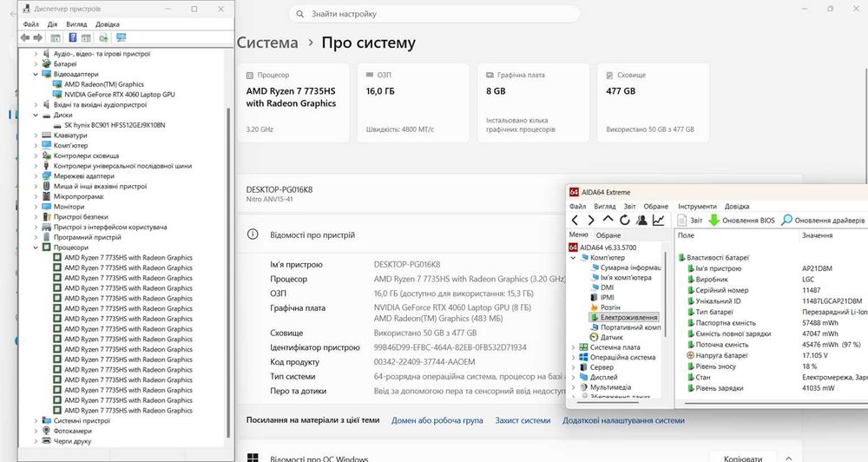Click the Help icon in Device Manager toolbar

(73, 37)
